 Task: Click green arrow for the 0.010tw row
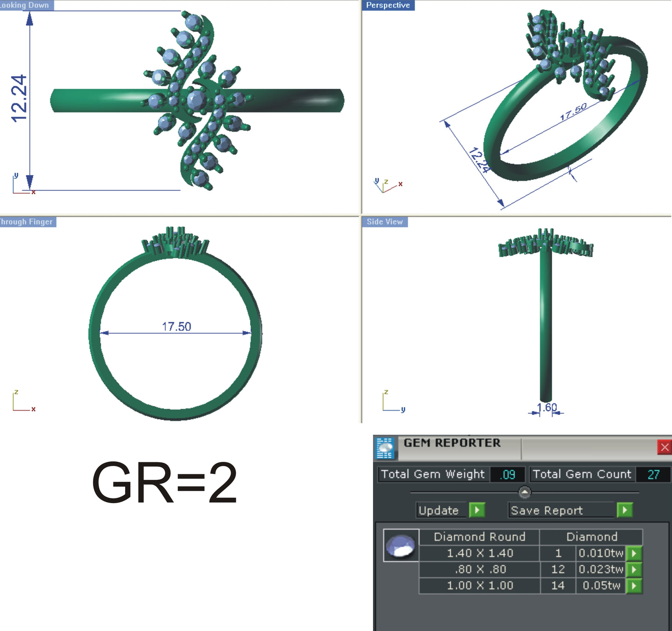click(x=634, y=553)
